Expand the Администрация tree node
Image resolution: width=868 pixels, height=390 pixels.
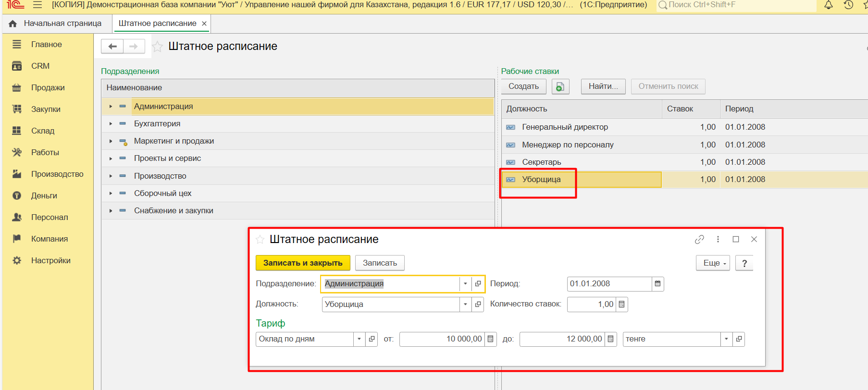pos(111,107)
